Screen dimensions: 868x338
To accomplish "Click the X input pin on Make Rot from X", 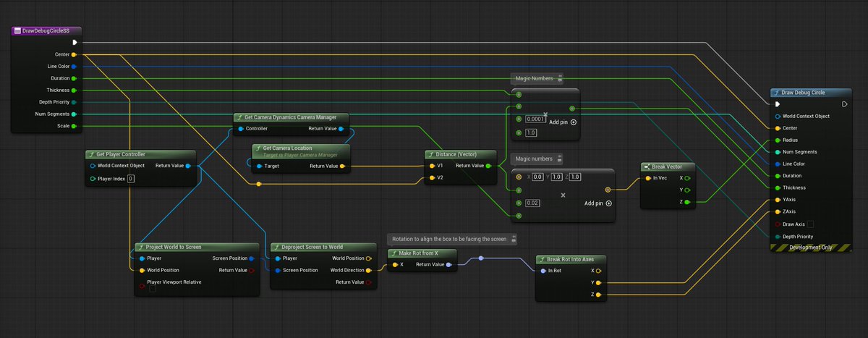I will [394, 265].
